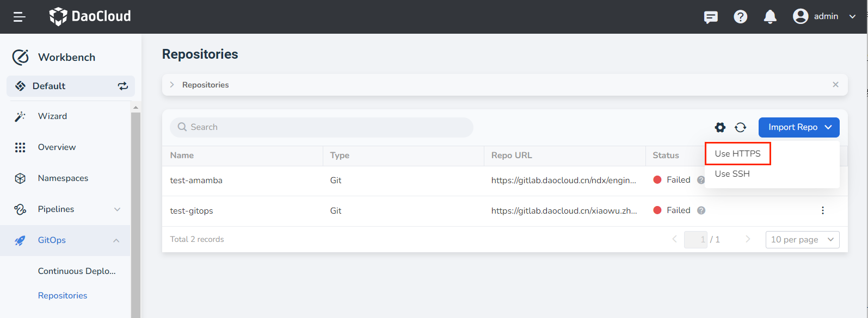Image resolution: width=868 pixels, height=318 pixels.
Task: Click the Pipelines icon
Action: coord(20,209)
